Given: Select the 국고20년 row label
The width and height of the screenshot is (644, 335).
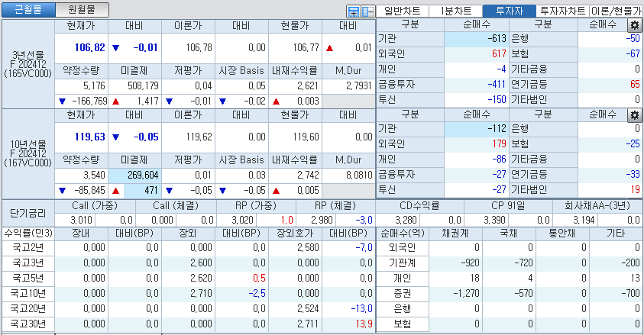Looking at the screenshot, I should coord(28,308).
